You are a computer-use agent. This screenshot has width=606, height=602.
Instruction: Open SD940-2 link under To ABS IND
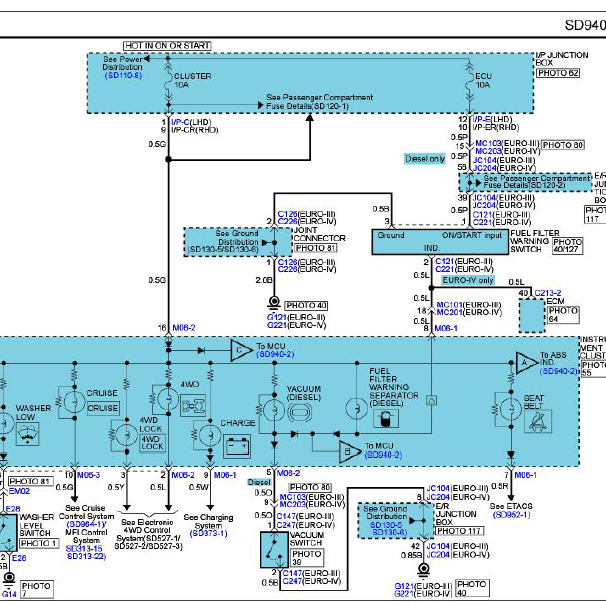(558, 371)
